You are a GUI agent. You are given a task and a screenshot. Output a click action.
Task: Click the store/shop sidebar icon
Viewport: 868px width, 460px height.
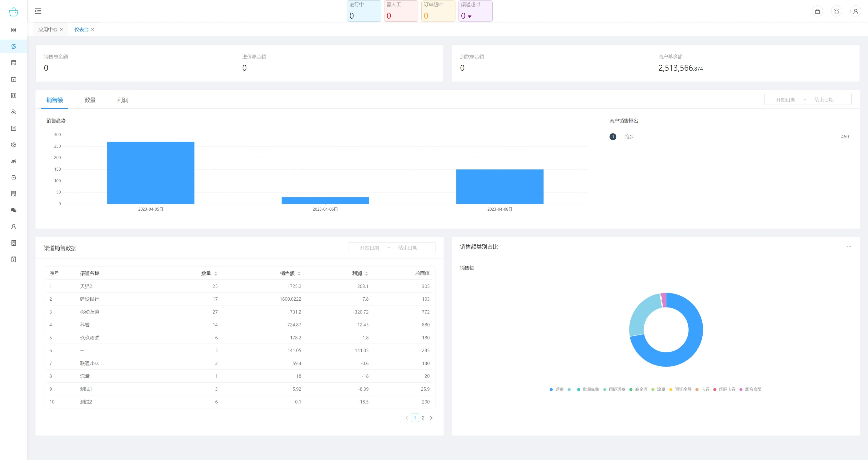coord(14,63)
